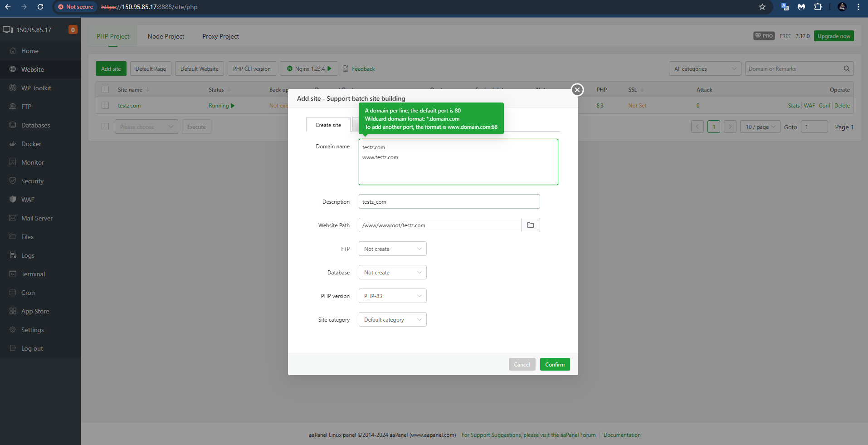Toggle the select-all checkbox in the table header

tap(105, 89)
